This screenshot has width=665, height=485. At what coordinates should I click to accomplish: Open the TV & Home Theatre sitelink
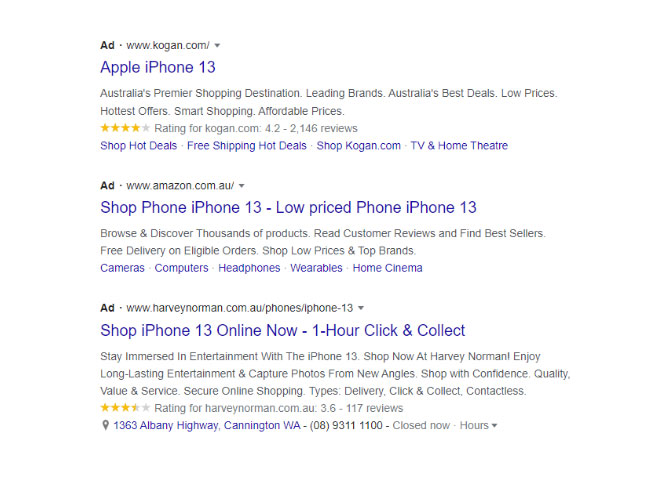coord(459,145)
